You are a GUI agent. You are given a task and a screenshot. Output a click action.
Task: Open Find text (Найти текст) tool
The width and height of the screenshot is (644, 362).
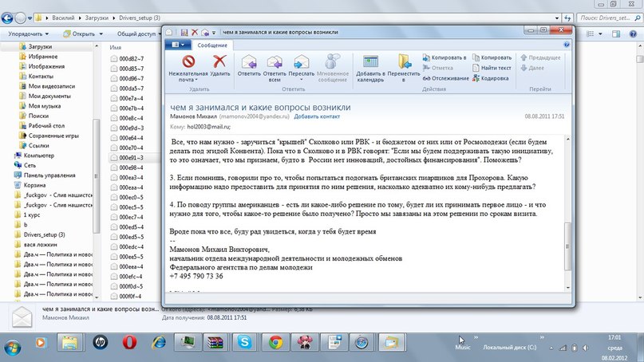(496, 68)
